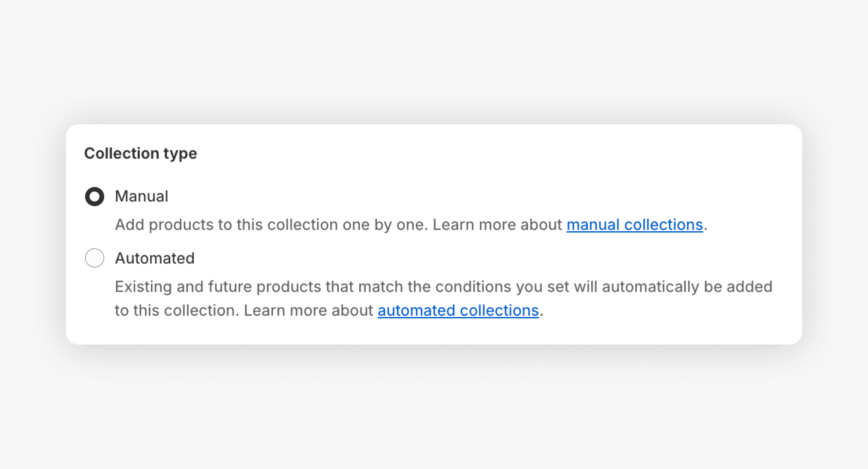
Task: Select the Automated radio button
Action: tap(94, 258)
